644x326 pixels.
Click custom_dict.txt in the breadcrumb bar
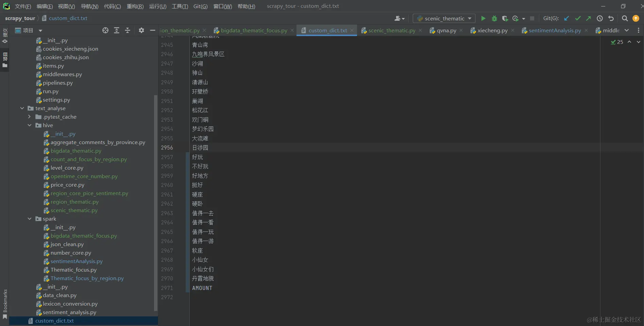coord(68,18)
